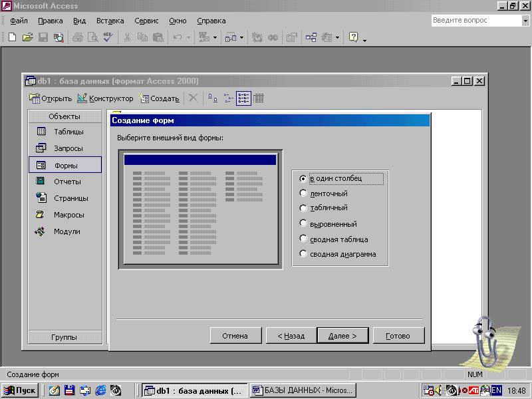
Task: Proceed with 'Далее >' button
Action: coord(342,336)
